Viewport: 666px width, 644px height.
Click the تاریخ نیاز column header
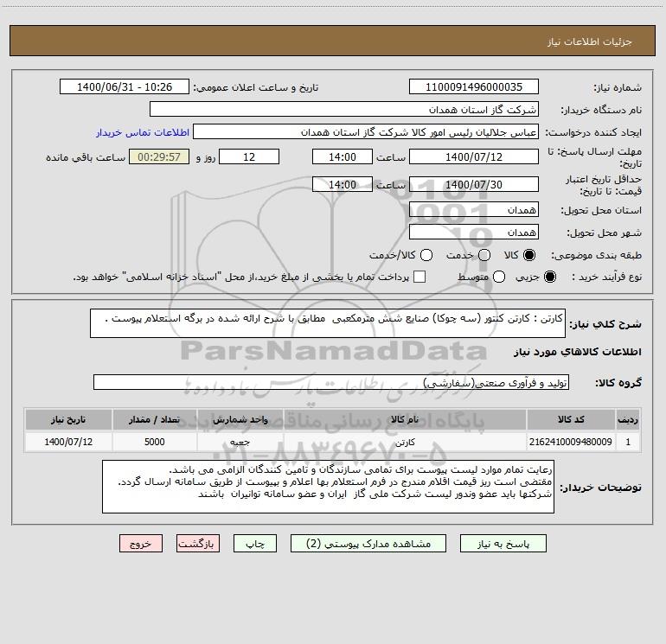(x=68, y=419)
